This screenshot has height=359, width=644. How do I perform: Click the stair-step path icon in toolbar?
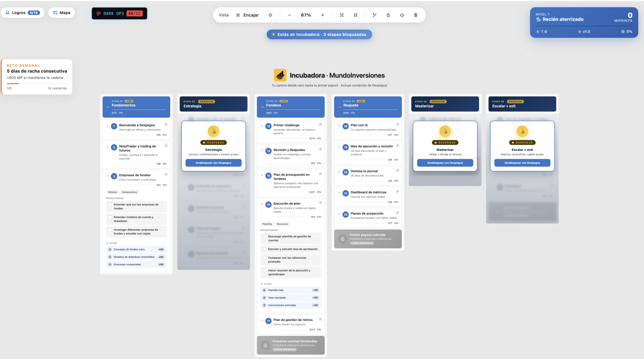[374, 15]
